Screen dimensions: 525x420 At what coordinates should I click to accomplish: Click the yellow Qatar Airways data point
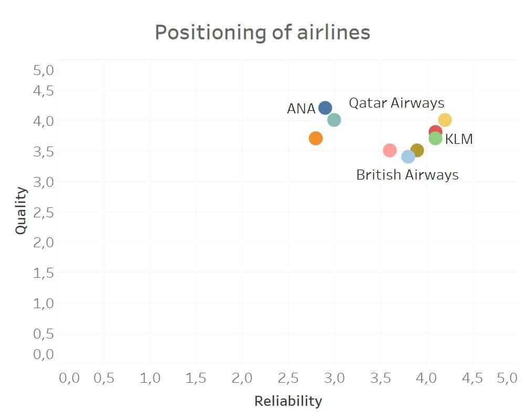point(445,120)
